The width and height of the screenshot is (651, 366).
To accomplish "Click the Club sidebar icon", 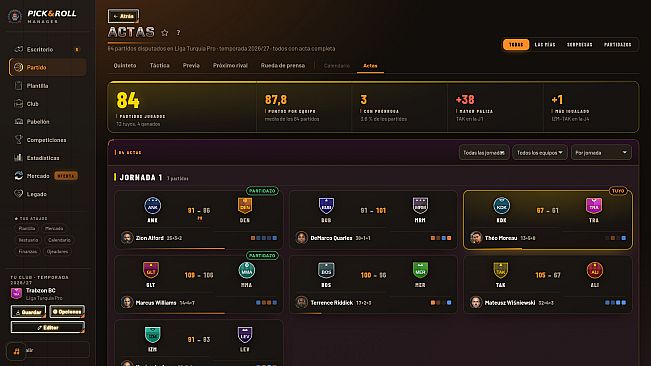I will [x=19, y=104].
